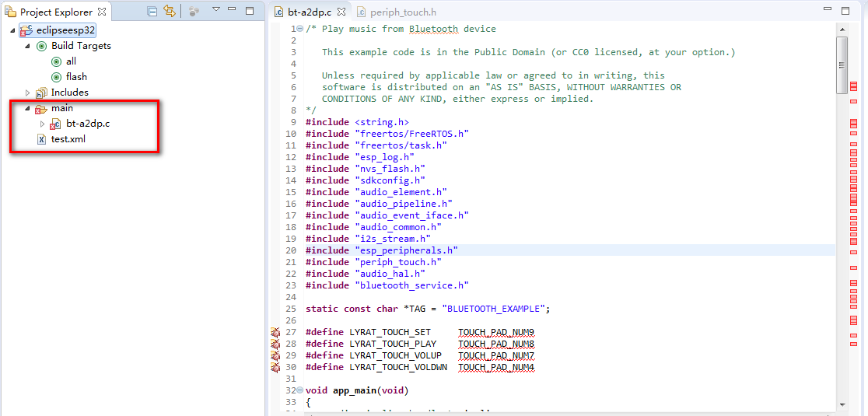Click "audio_hal.h" include
868x416 pixels.
(390, 273)
